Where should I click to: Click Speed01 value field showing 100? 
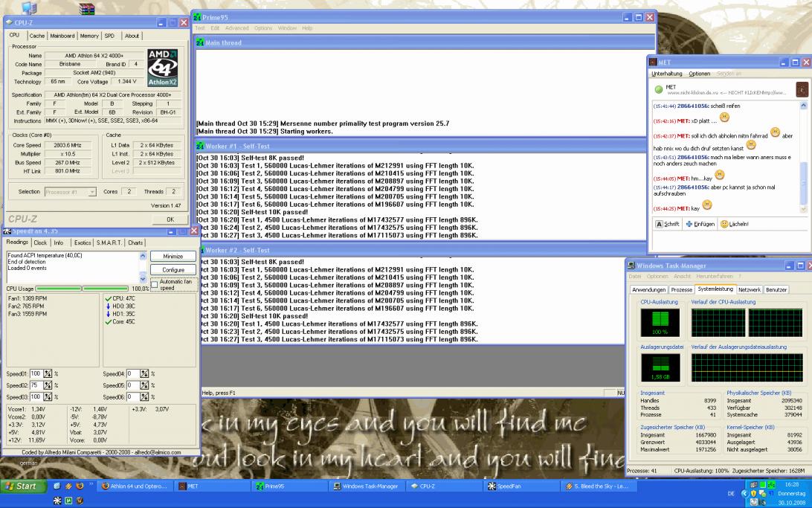click(36, 374)
